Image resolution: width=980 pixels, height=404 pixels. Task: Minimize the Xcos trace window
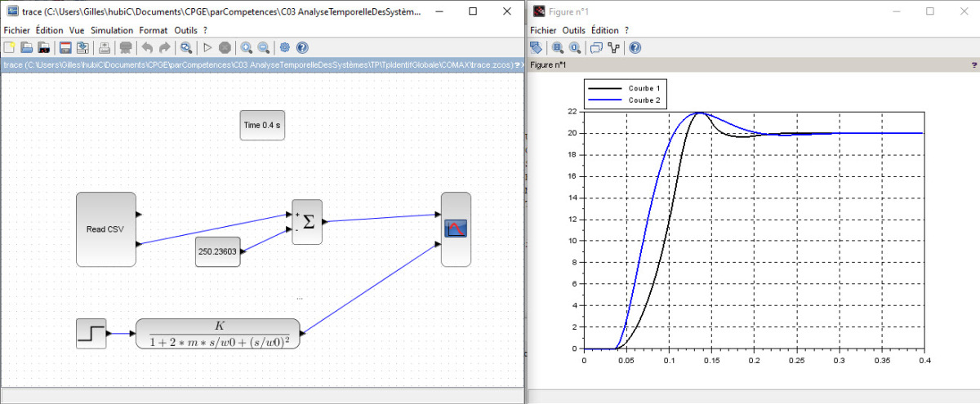point(438,11)
